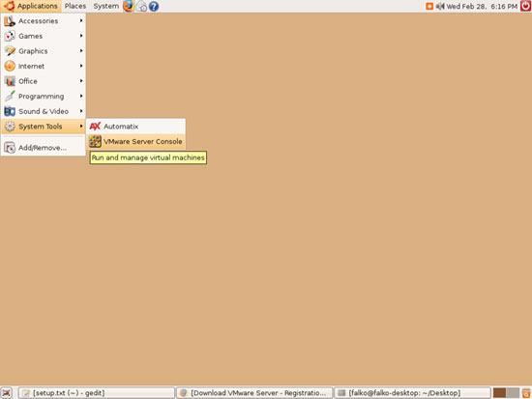Click the VMware Server Console icon
This screenshot has height=399, width=532.
pyautogui.click(x=95, y=141)
